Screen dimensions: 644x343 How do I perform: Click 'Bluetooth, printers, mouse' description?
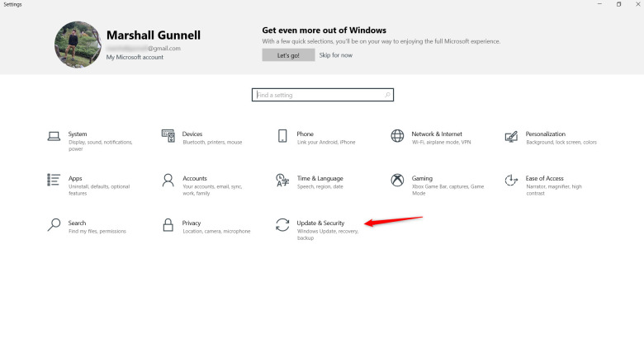click(x=212, y=143)
